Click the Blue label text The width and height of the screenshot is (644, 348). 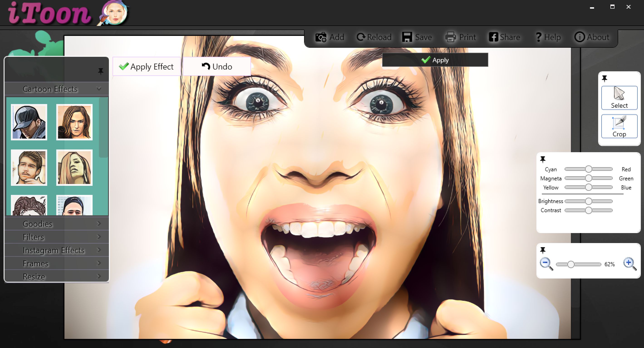click(x=626, y=187)
